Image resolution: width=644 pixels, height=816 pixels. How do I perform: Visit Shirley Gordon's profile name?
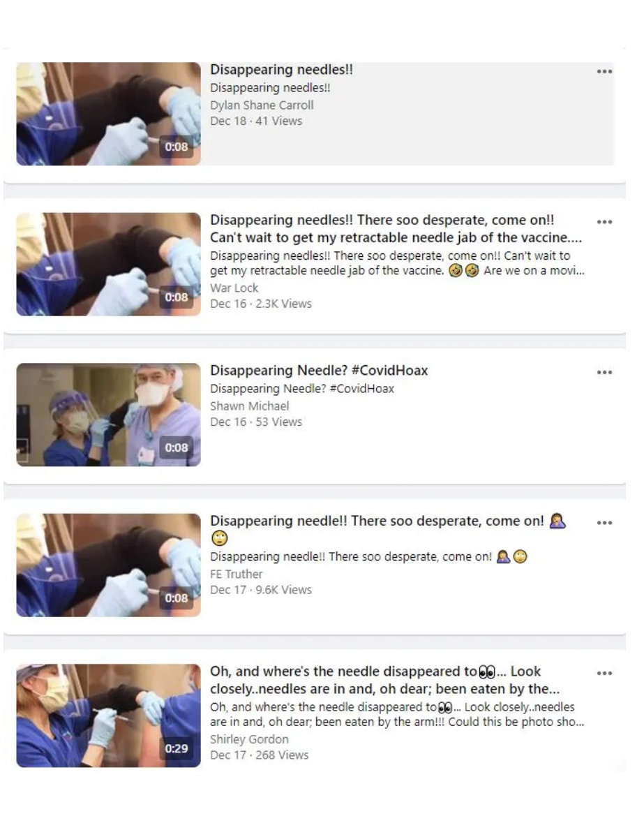coord(249,739)
